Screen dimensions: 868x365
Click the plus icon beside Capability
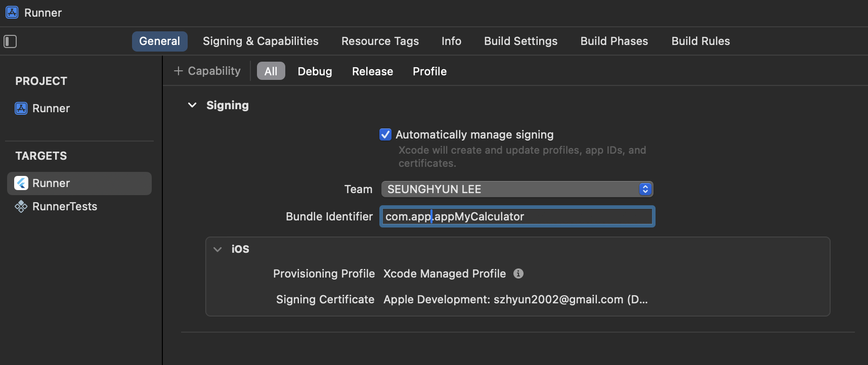pyautogui.click(x=178, y=71)
